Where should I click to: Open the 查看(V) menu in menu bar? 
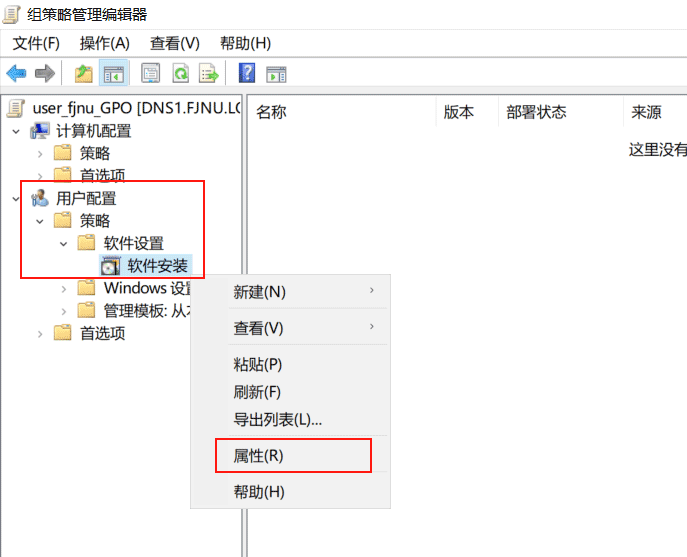pos(175,43)
